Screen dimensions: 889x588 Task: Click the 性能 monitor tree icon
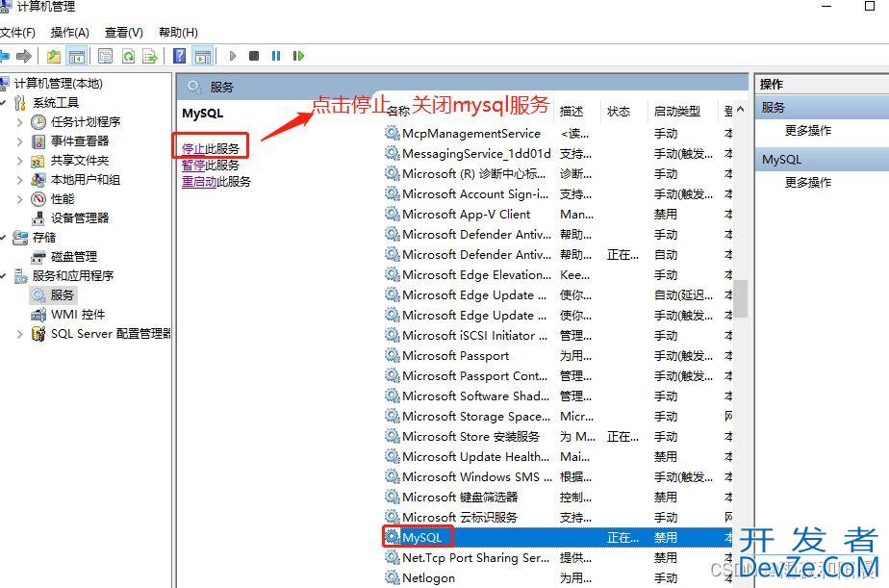coord(38,199)
